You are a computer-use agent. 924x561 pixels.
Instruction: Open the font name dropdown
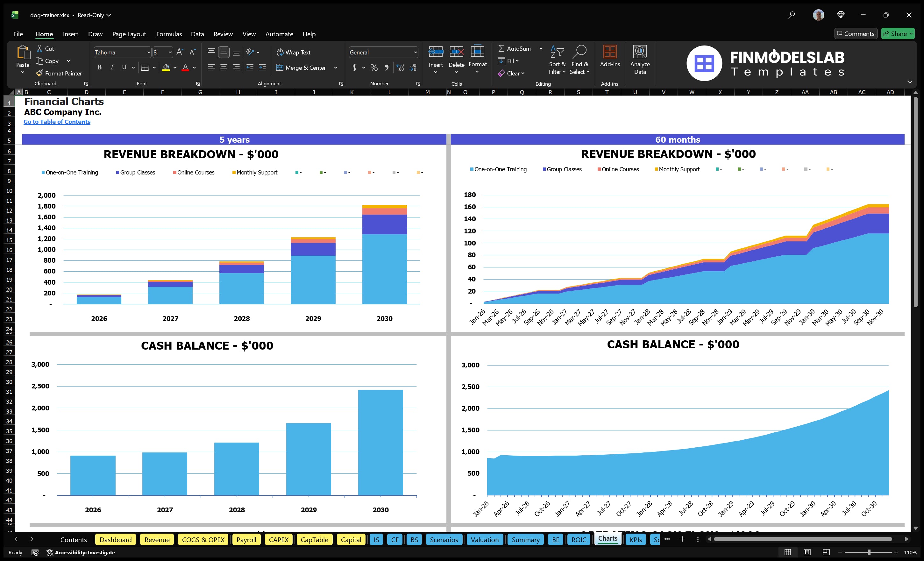(148, 52)
